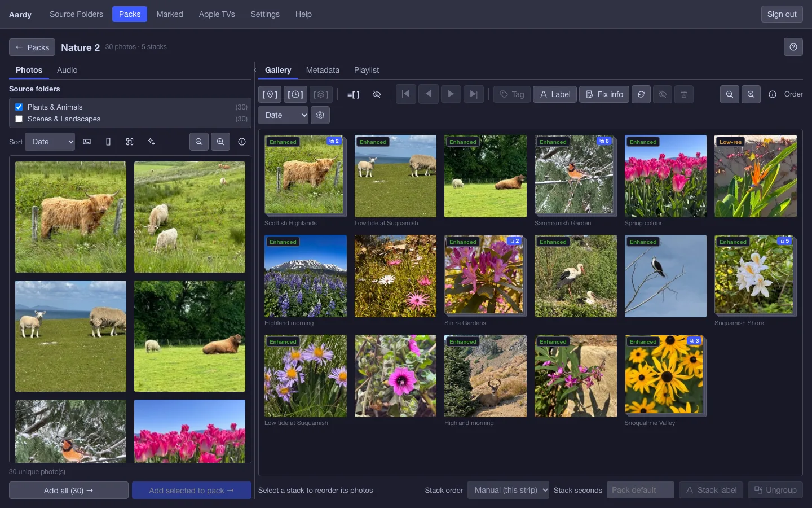812x508 pixels.
Task: Click the Label button in the gallery toolbar
Action: [555, 94]
